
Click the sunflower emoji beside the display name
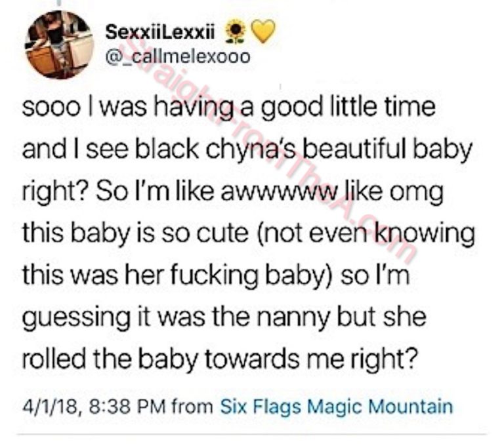click(x=235, y=30)
